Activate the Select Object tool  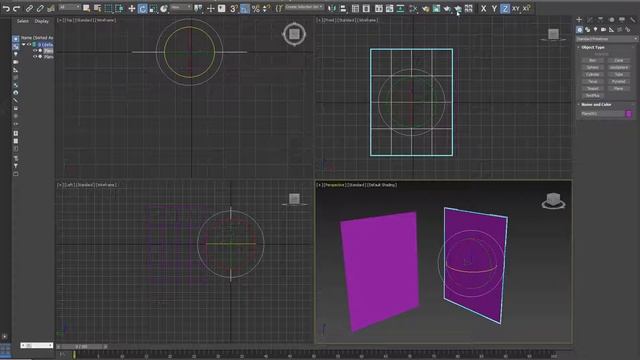(87, 9)
